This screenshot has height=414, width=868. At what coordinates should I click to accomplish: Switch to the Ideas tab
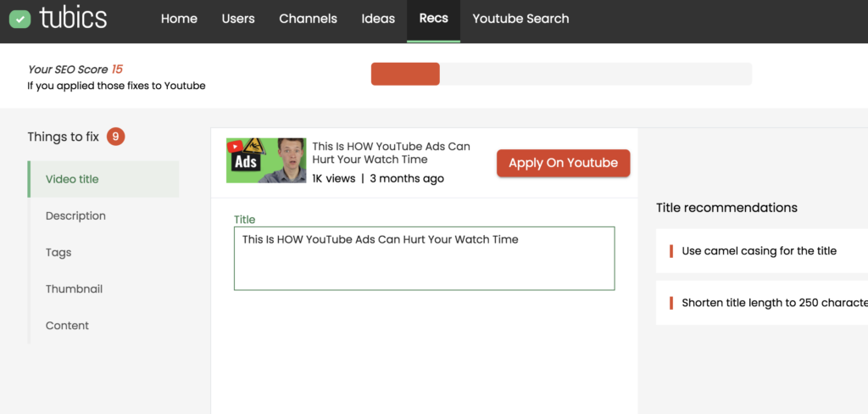coord(378,19)
